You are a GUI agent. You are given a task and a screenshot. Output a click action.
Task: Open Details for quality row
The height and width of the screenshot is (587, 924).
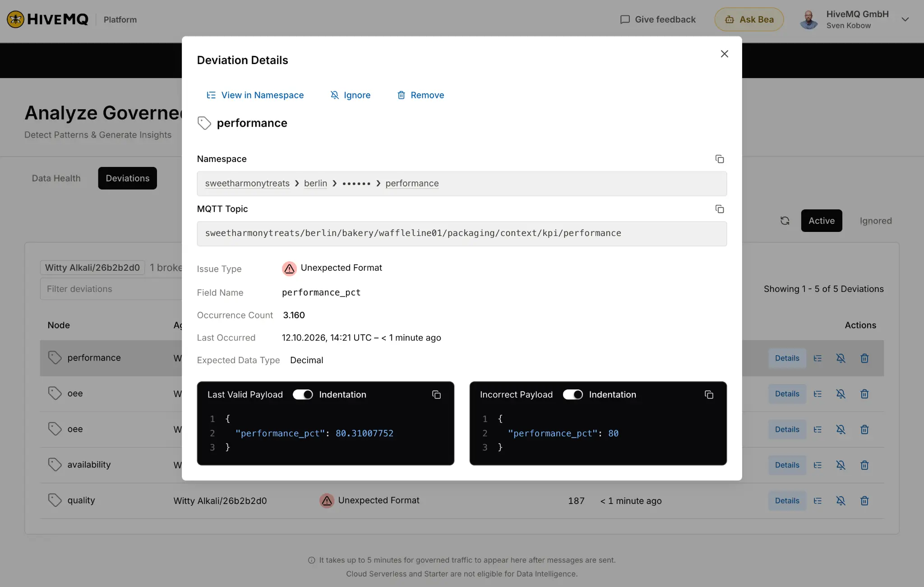pyautogui.click(x=787, y=501)
